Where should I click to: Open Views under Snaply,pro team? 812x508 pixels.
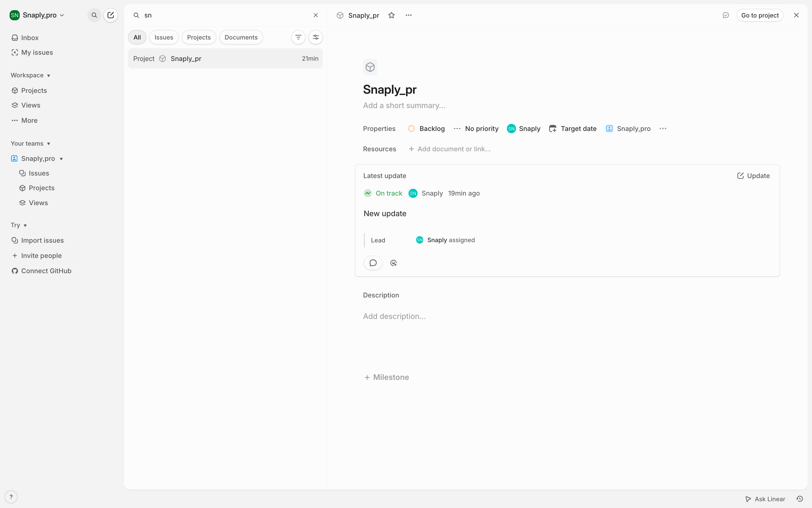[x=34, y=203]
